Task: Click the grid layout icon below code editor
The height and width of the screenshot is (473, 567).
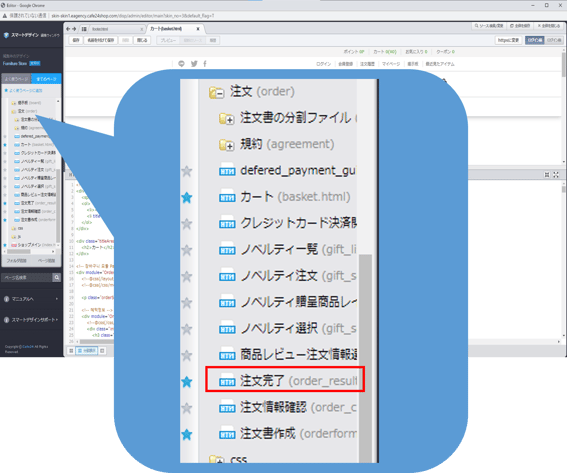Action: pyautogui.click(x=71, y=351)
